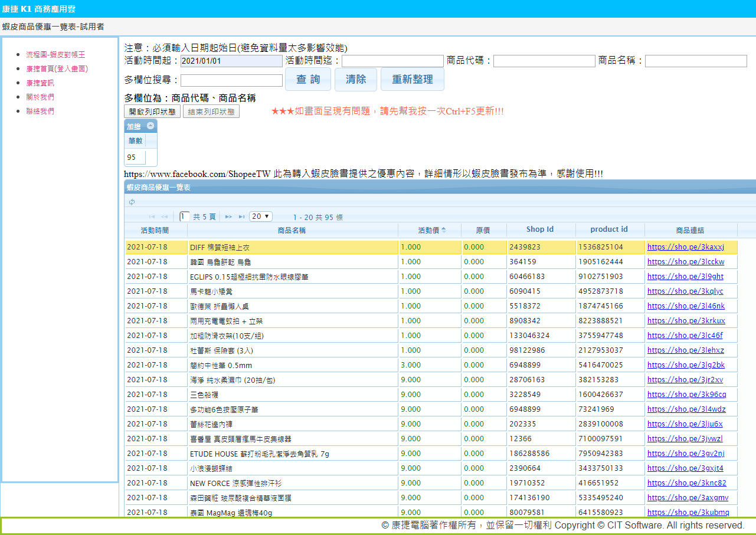Screen dimensions: 756x535
Task: Click the grid refresh icon
Action: (132, 202)
